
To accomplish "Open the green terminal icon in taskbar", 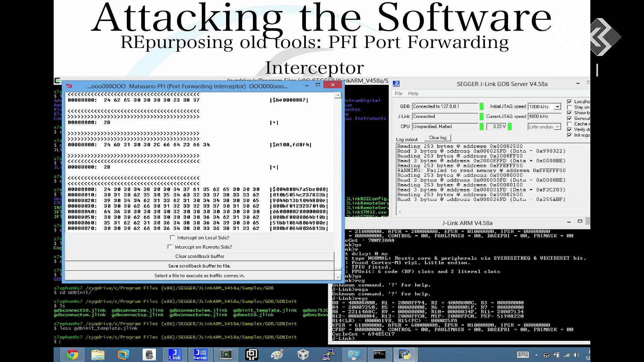I will click(x=226, y=354).
